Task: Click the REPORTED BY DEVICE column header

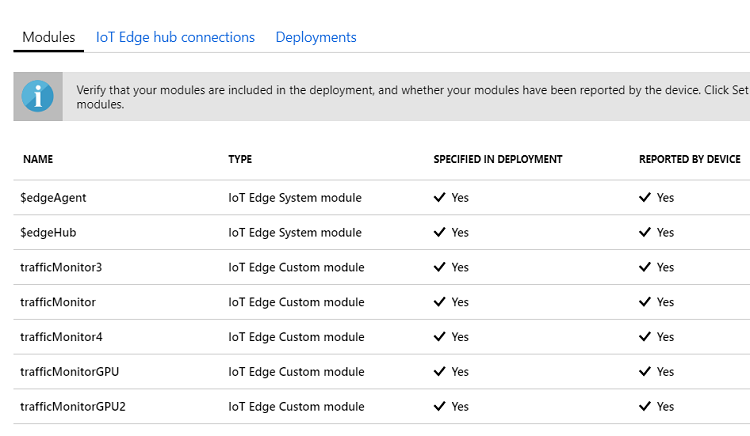Action: [x=690, y=159]
